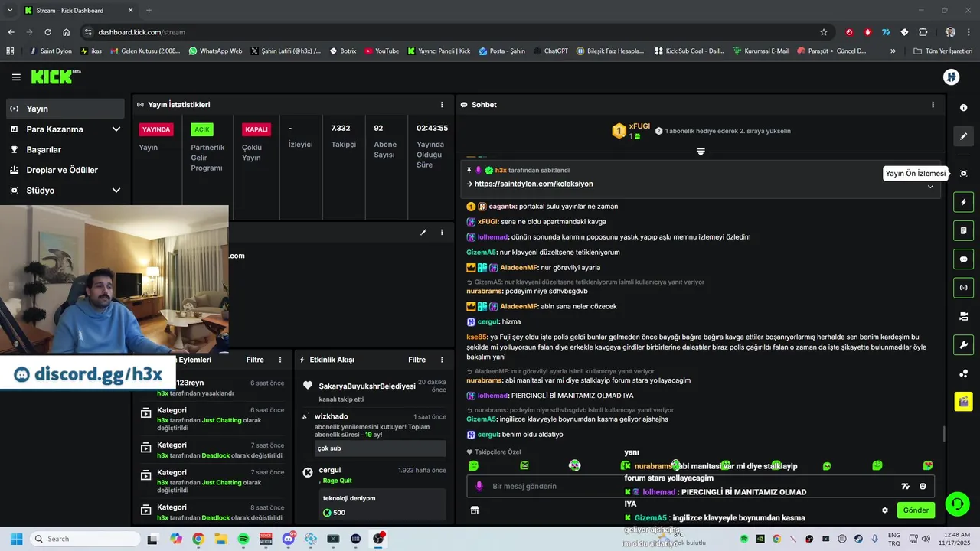Click the three-dots cluster icon in sidebar

pyautogui.click(x=964, y=373)
